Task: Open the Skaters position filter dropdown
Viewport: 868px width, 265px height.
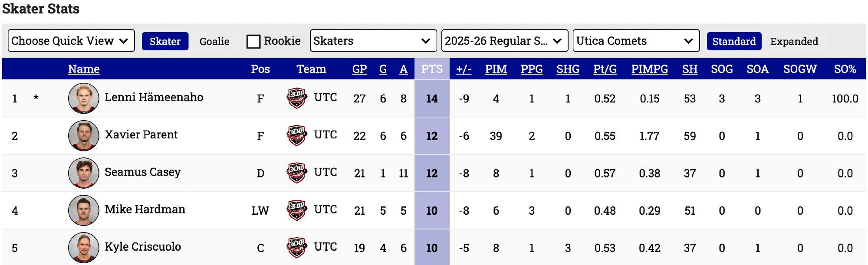Action: click(373, 41)
